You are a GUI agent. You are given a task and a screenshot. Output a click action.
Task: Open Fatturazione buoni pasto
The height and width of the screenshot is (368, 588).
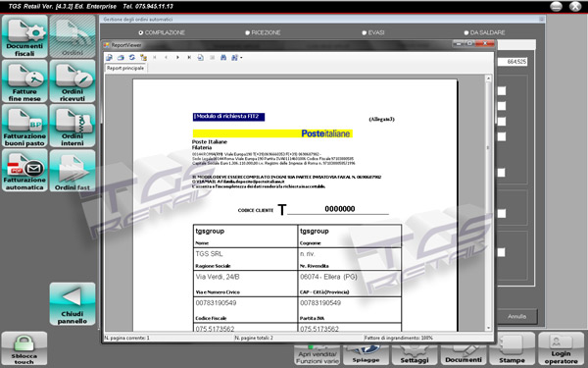[24, 126]
